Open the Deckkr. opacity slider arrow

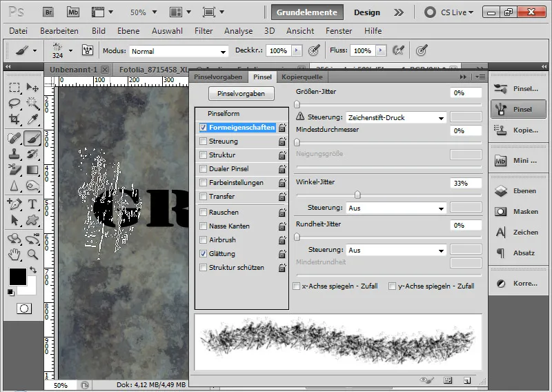coord(297,50)
